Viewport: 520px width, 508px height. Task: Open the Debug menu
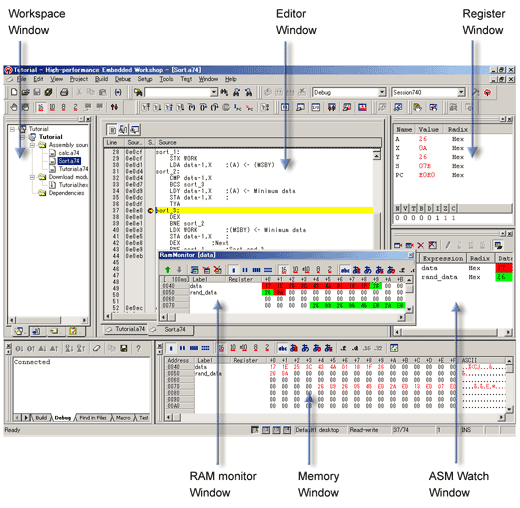[123, 79]
